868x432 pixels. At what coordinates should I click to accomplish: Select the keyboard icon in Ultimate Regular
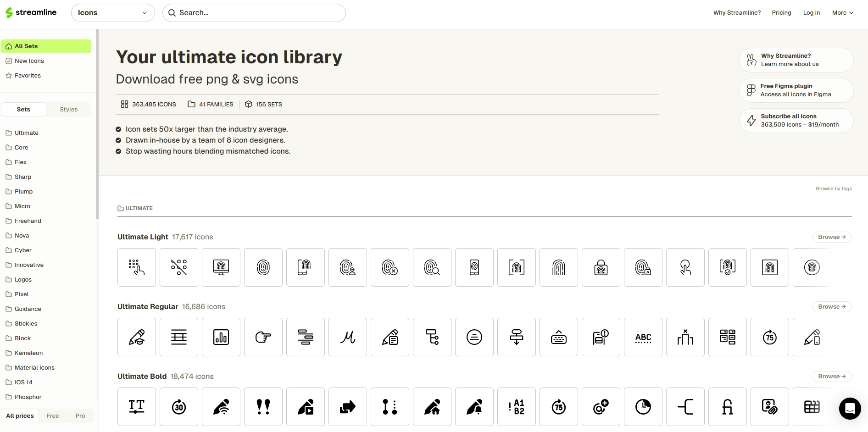pos(558,337)
